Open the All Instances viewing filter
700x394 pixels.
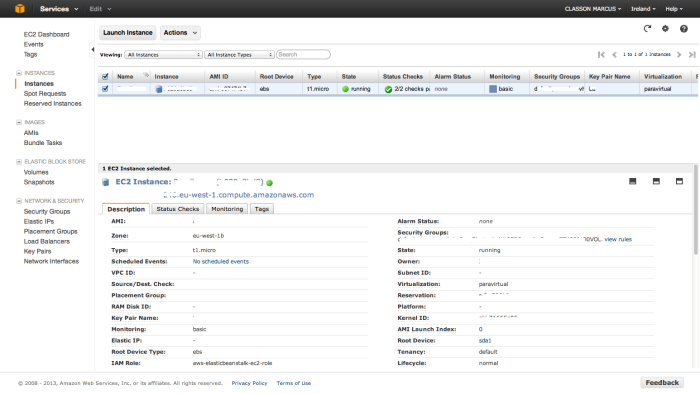tap(163, 54)
